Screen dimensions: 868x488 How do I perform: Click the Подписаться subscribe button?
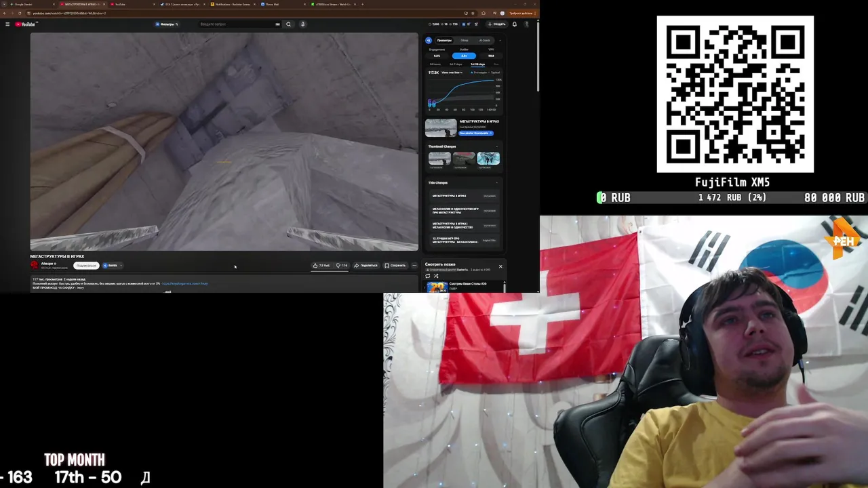tap(86, 266)
